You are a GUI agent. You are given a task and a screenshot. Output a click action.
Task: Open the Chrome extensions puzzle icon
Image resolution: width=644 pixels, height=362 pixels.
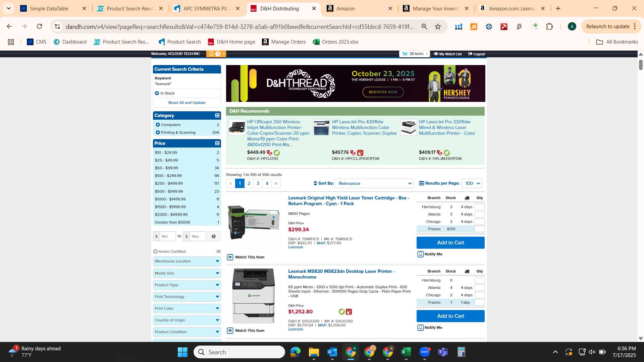549,26
